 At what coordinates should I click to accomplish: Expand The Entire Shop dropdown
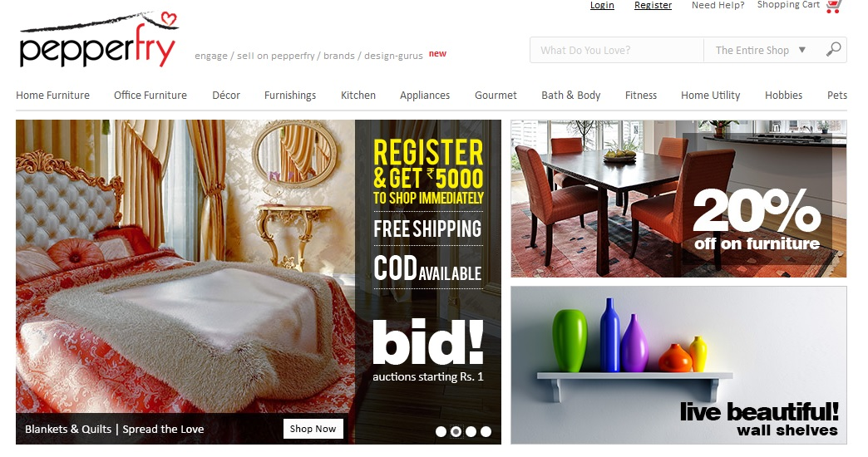761,51
